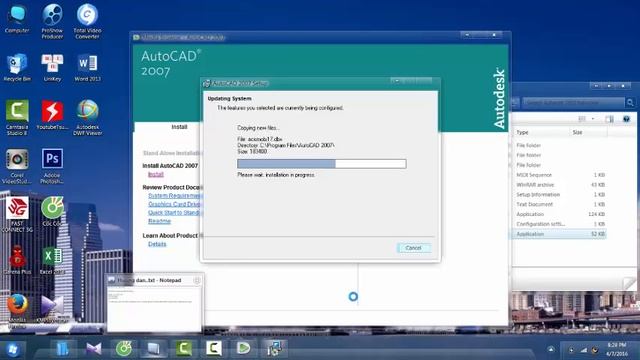Show hidden system tray icons

pos(551,349)
